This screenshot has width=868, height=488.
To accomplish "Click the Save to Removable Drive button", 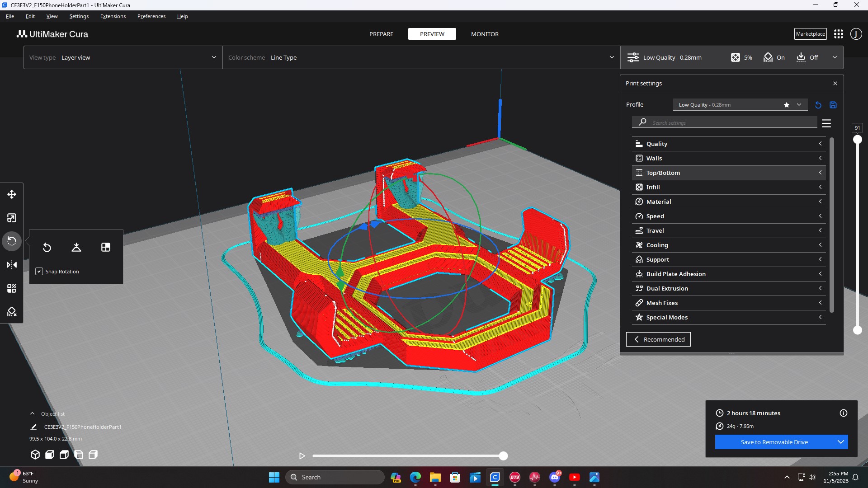I will (774, 442).
